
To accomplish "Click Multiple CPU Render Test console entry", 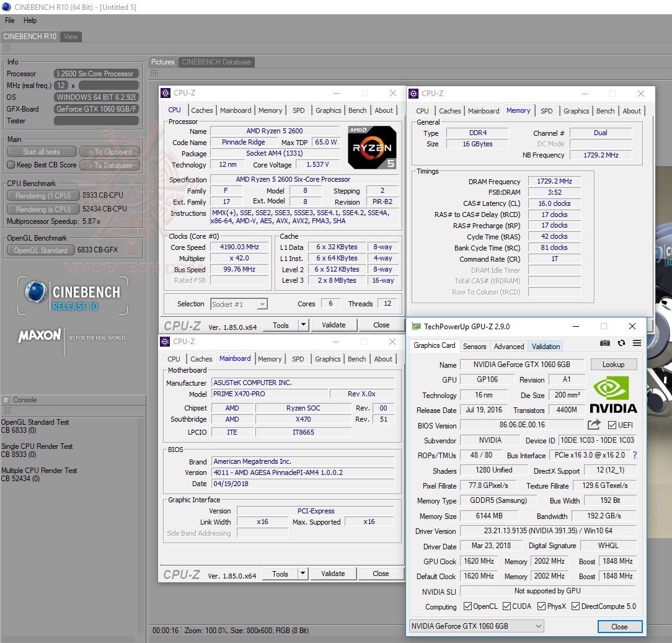I will tap(39, 474).
